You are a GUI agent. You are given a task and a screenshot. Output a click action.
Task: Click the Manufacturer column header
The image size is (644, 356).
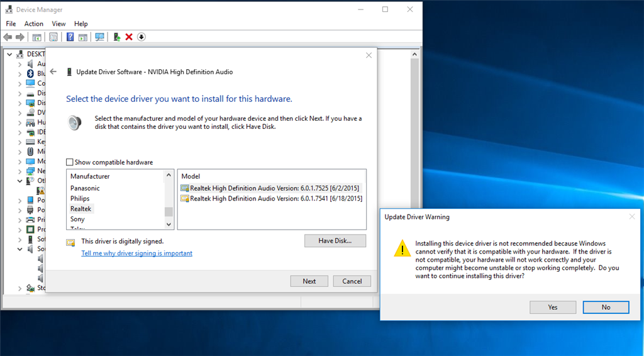pyautogui.click(x=90, y=176)
